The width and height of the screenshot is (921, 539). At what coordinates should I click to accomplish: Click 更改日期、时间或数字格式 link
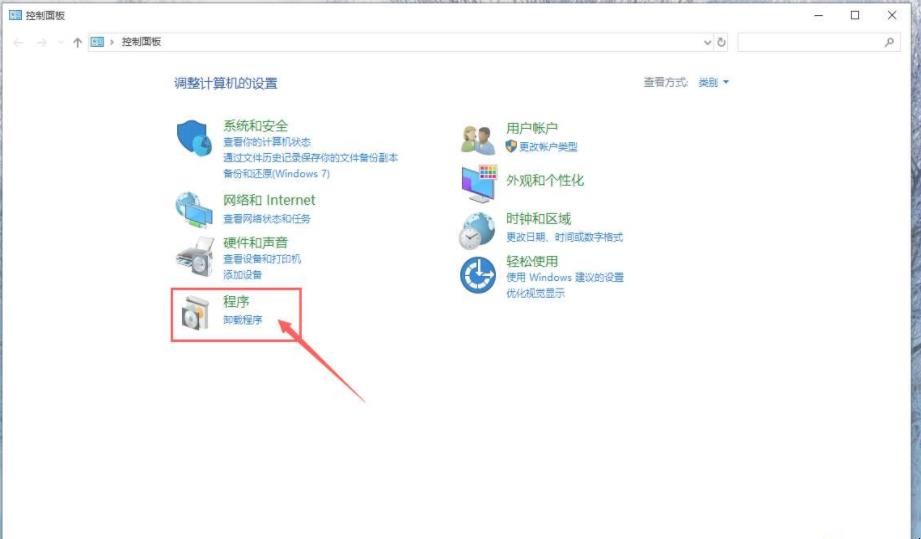564,237
